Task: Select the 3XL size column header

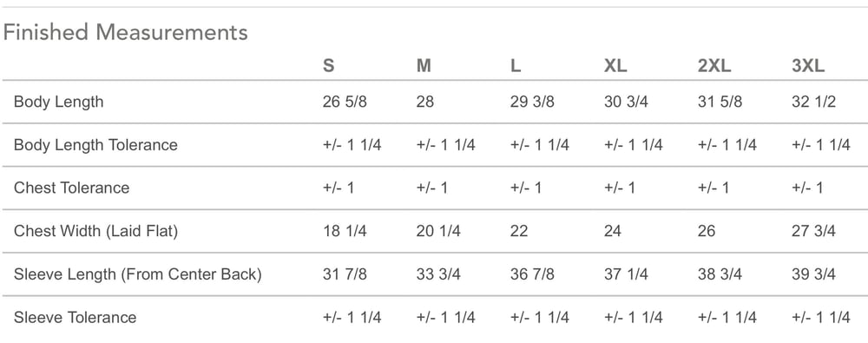Action: point(808,66)
